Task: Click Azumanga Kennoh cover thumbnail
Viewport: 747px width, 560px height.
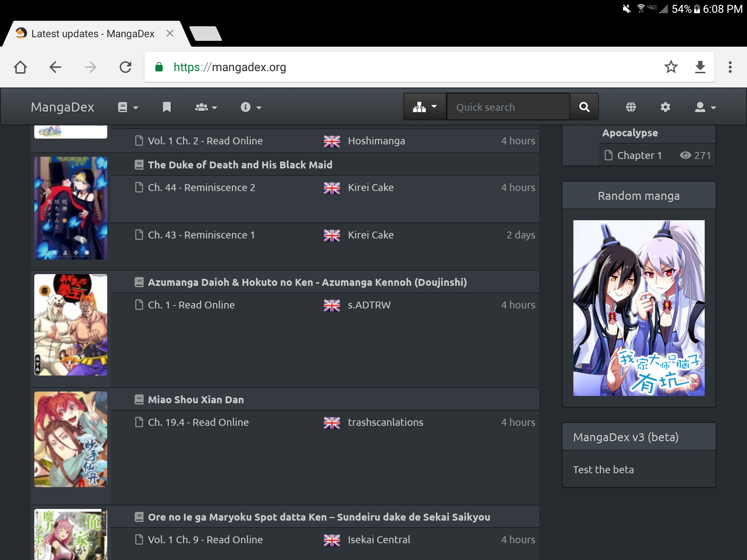Action: (x=71, y=325)
